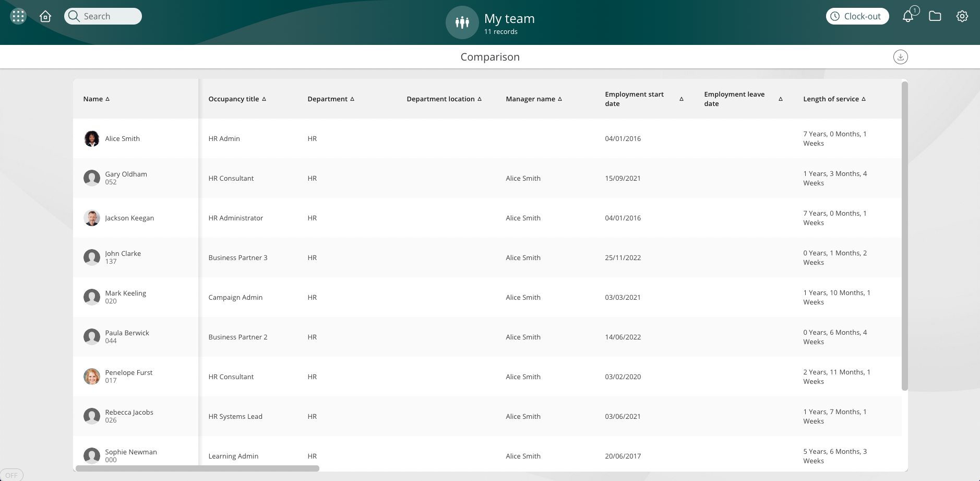The image size is (980, 481).
Task: Click the 'HR Systems Lead' cell
Action: click(235, 416)
